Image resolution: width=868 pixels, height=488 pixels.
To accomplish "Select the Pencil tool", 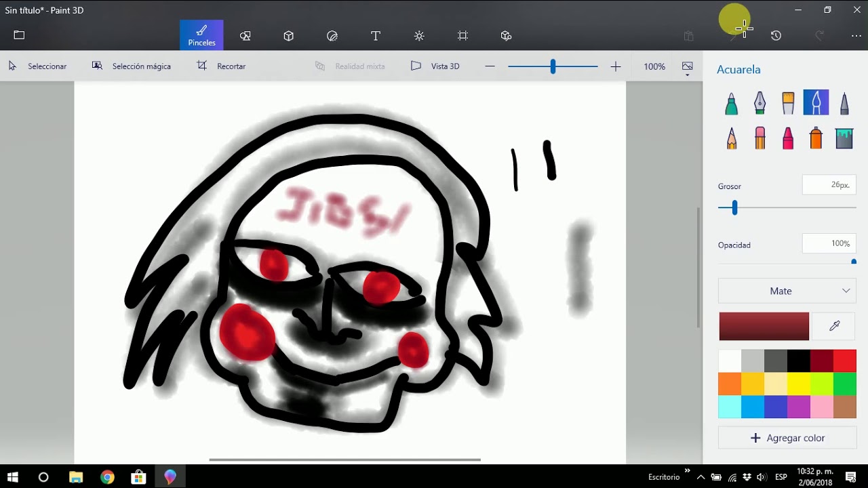I will tap(731, 138).
